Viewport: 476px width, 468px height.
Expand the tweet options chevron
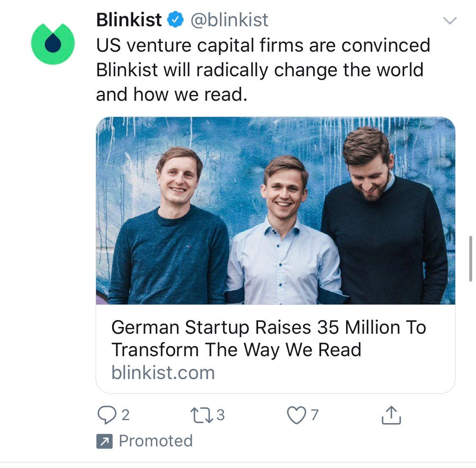click(450, 21)
